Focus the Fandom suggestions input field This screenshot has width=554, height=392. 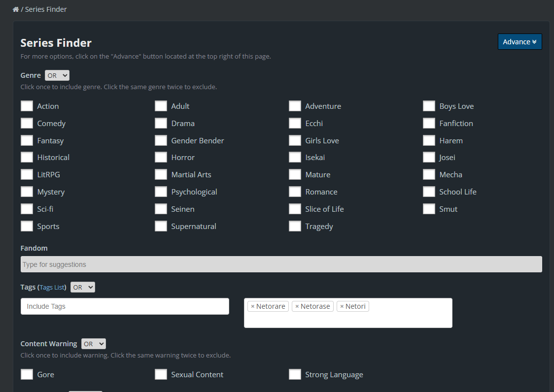coord(281,264)
